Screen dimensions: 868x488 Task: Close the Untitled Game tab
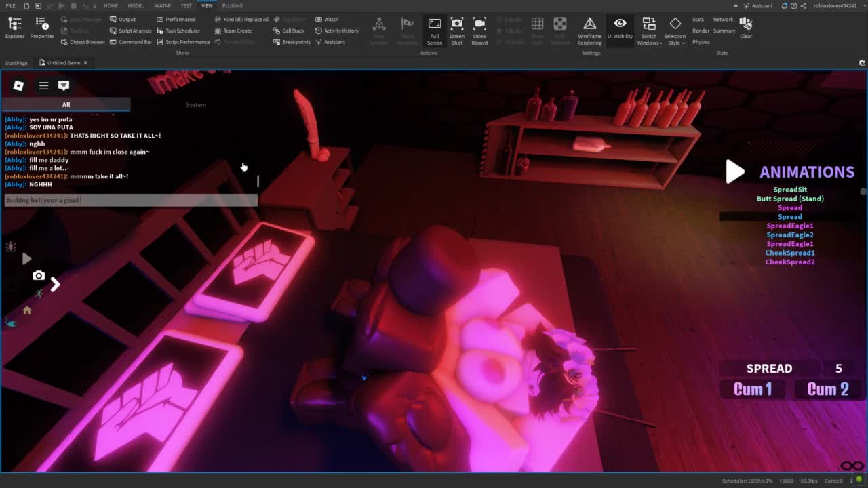[x=85, y=62]
